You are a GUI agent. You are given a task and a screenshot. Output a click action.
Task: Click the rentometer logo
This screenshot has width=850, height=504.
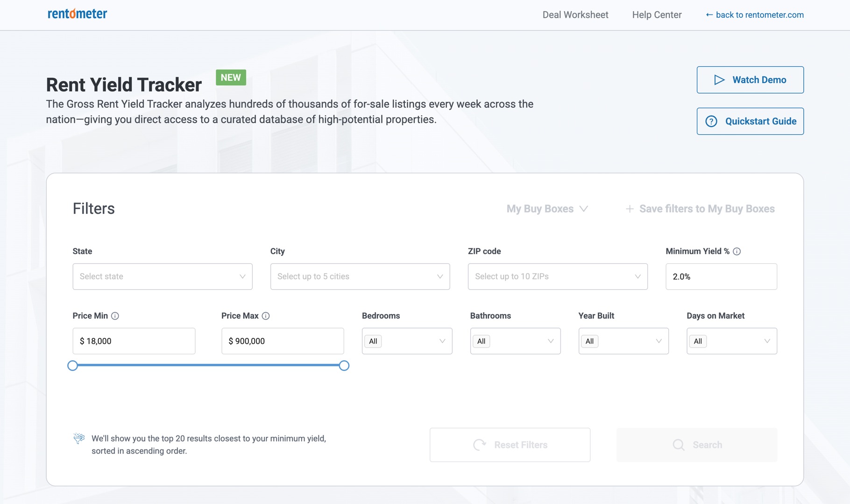point(78,14)
